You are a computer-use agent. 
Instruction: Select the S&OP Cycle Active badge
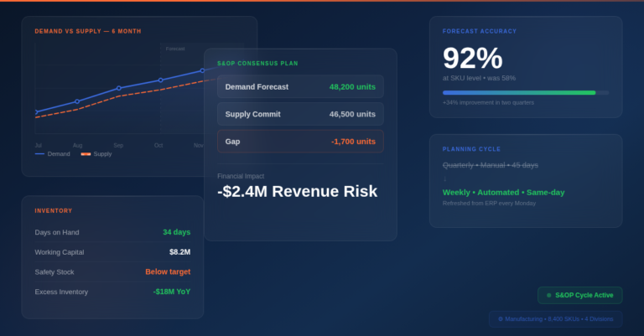[x=579, y=295]
